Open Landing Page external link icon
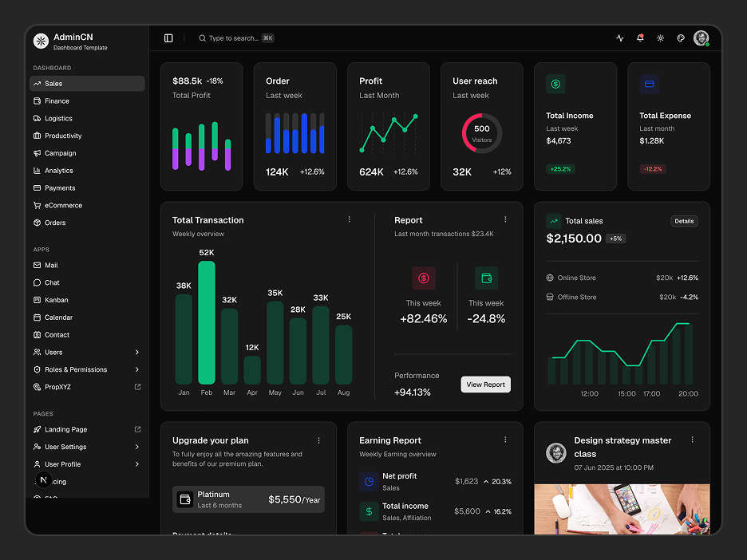Image resolution: width=747 pixels, height=560 pixels. [138, 429]
